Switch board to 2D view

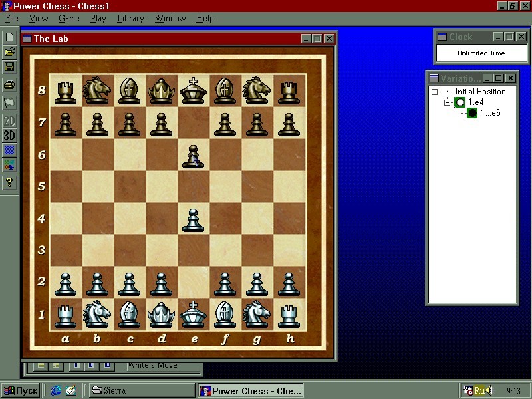(9, 121)
